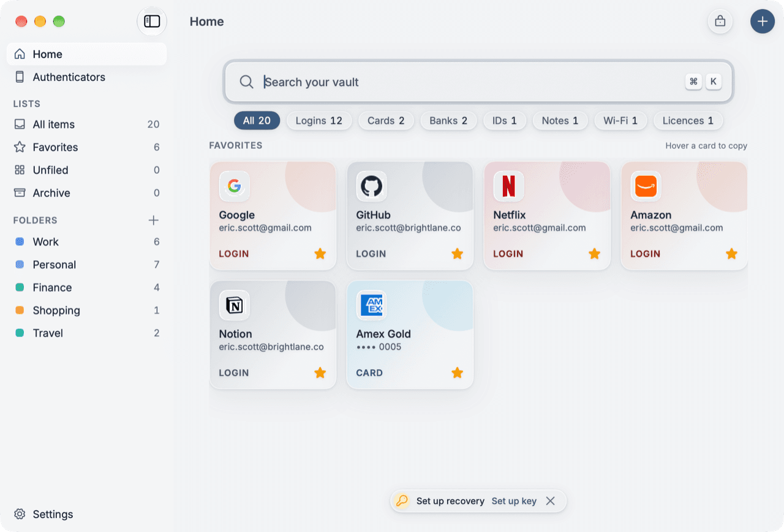This screenshot has width=784, height=532.
Task: Focus the Search your vault field
Action: 478,82
